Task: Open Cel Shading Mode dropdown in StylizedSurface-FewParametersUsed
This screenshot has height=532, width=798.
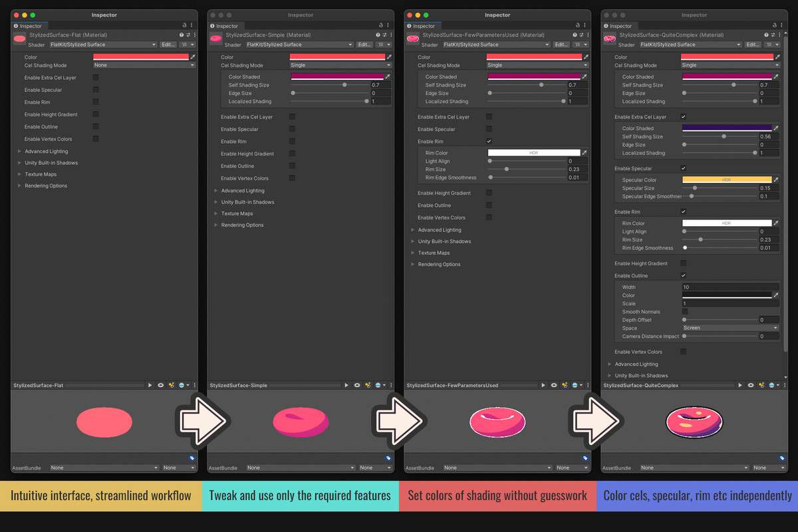Action: click(538, 65)
